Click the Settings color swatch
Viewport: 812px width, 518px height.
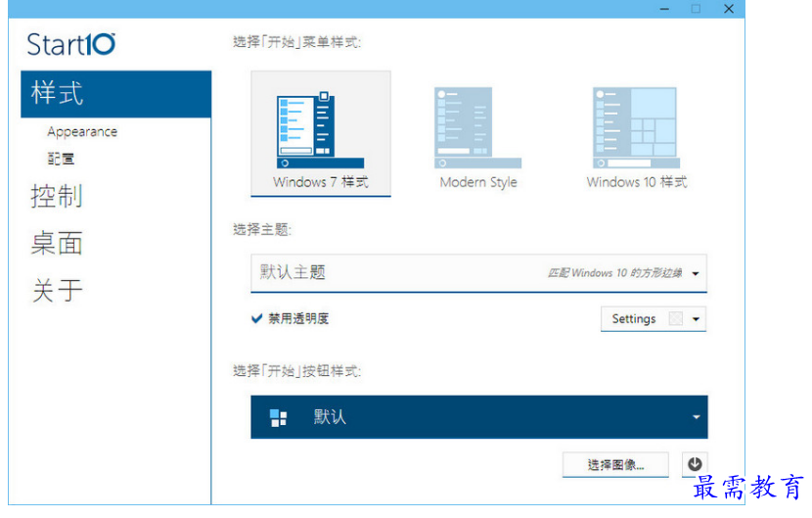pyautogui.click(x=675, y=319)
